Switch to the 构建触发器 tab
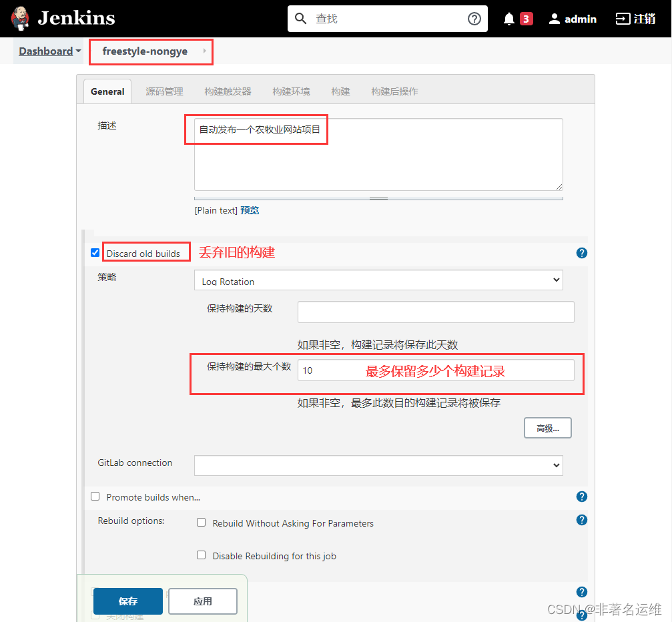Viewport: 672px width, 622px height. 228,91
